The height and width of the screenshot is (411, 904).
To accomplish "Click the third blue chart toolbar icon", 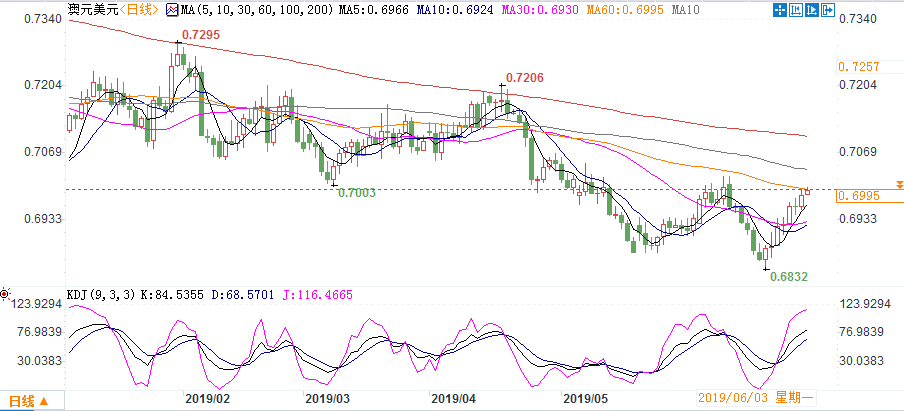I will pos(811,10).
